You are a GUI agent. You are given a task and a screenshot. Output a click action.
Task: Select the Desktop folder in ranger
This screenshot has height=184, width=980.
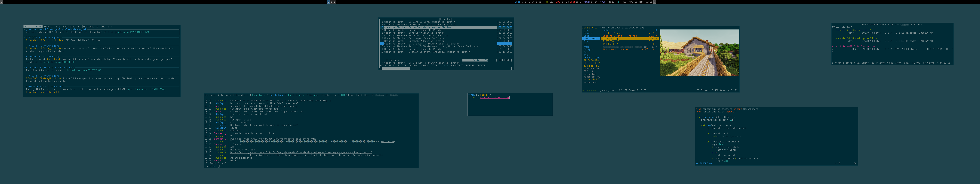(x=588, y=33)
